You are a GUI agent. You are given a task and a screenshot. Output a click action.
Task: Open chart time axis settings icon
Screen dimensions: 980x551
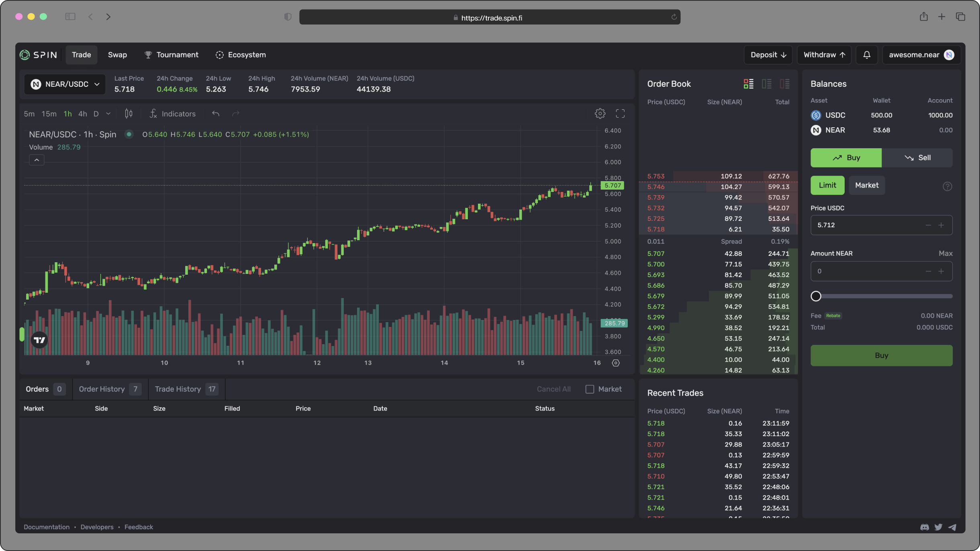(616, 363)
